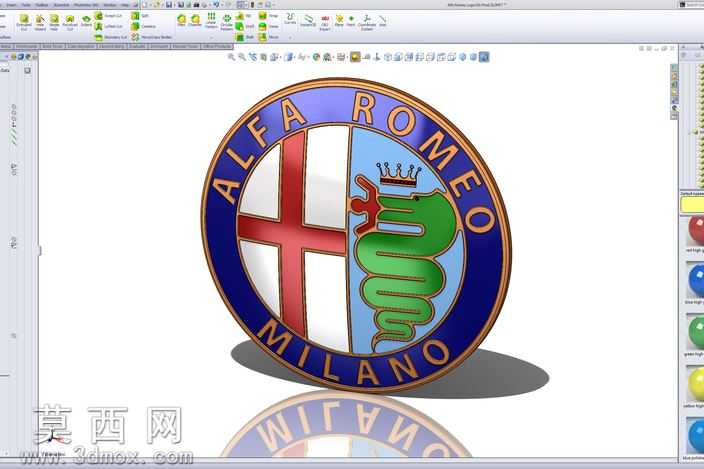704x469 pixels.
Task: Switch to the Render Tools tab
Action: [x=185, y=46]
